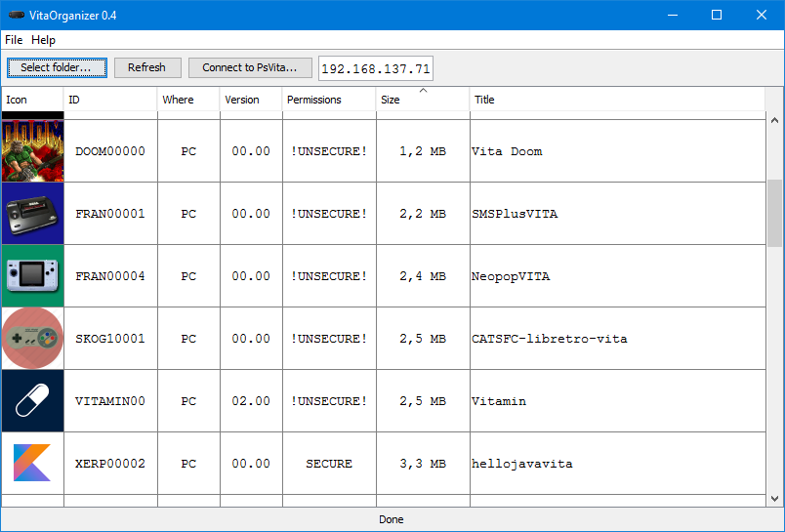Click the Refresh button
This screenshot has height=532, width=785.
point(146,67)
